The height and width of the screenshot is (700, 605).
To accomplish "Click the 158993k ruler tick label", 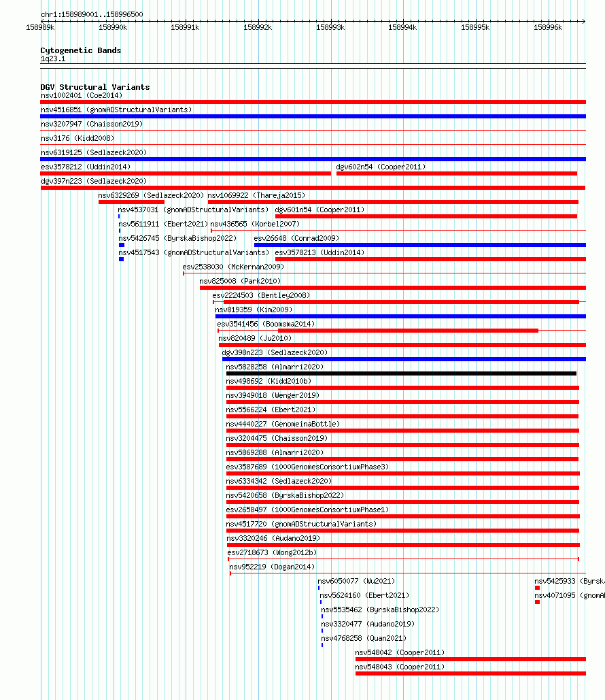I will click(x=330, y=28).
